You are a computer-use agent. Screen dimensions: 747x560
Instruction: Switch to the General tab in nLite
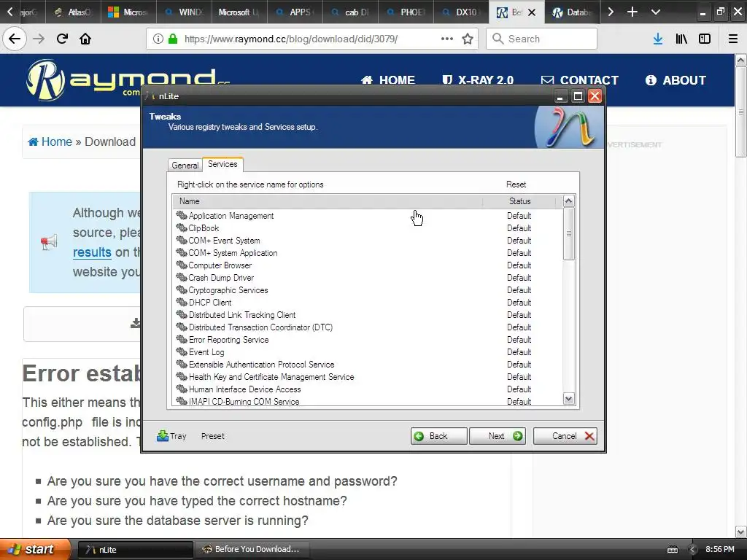(185, 166)
